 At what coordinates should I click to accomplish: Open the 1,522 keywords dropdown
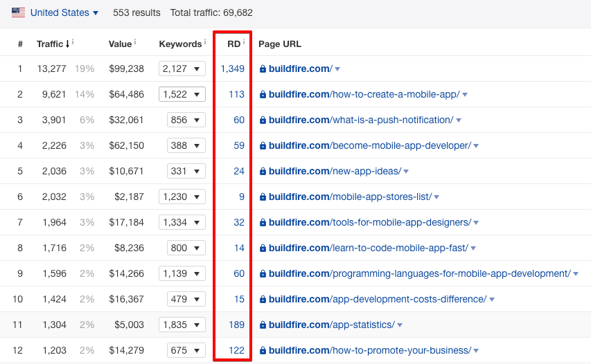pyautogui.click(x=182, y=95)
